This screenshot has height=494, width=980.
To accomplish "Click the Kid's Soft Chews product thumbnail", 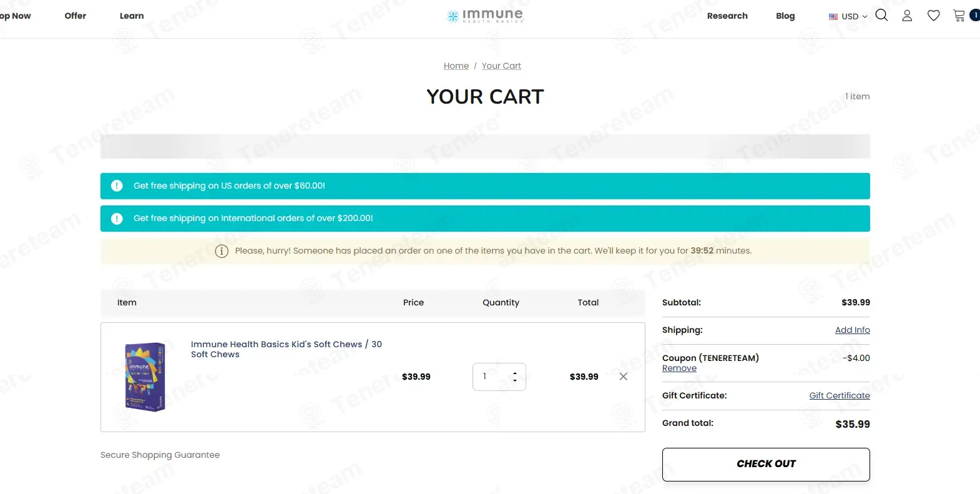I will [145, 377].
